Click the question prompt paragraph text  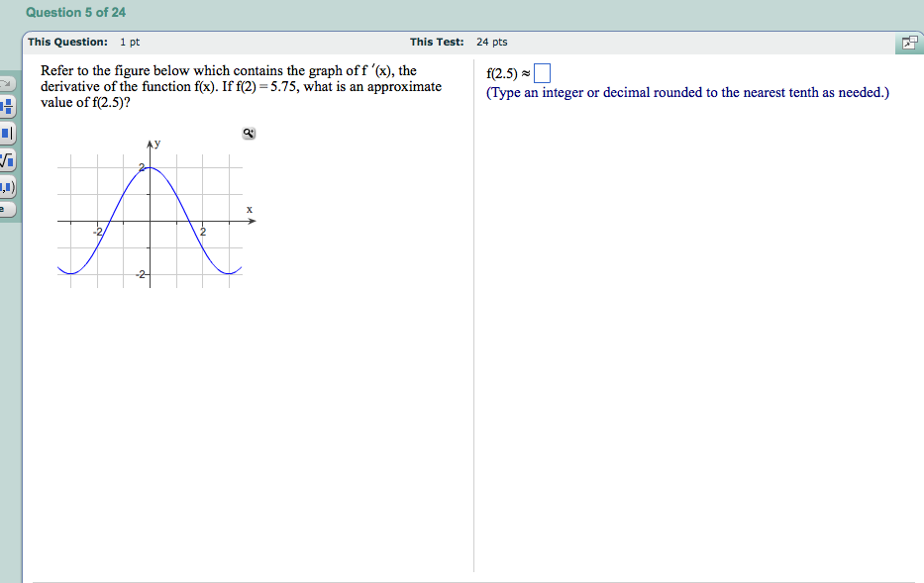241,86
